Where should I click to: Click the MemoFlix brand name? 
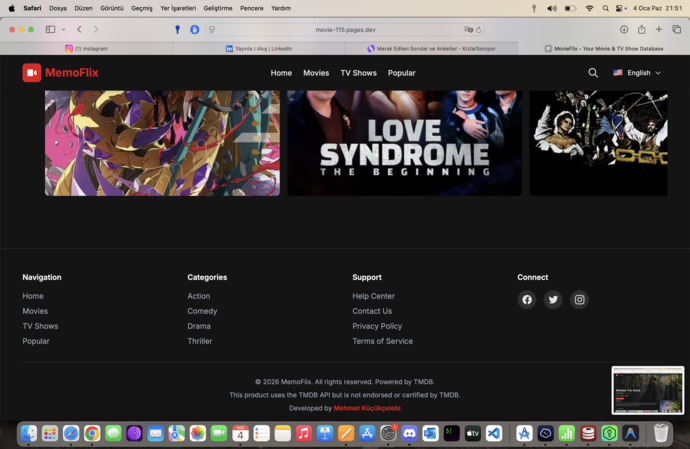coord(72,73)
